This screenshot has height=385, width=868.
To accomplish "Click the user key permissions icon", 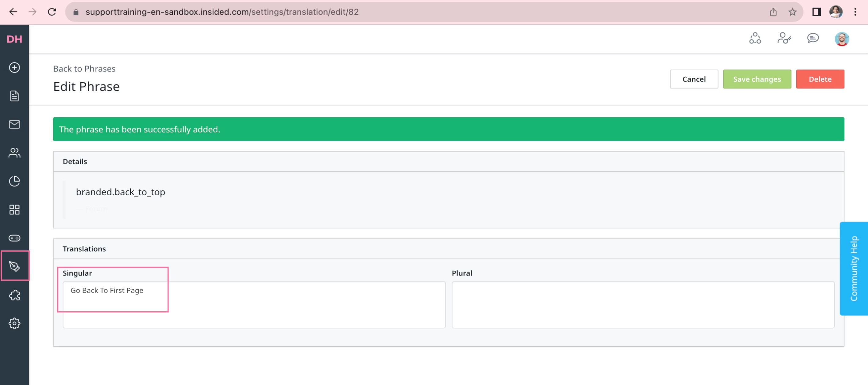I will pos(784,38).
